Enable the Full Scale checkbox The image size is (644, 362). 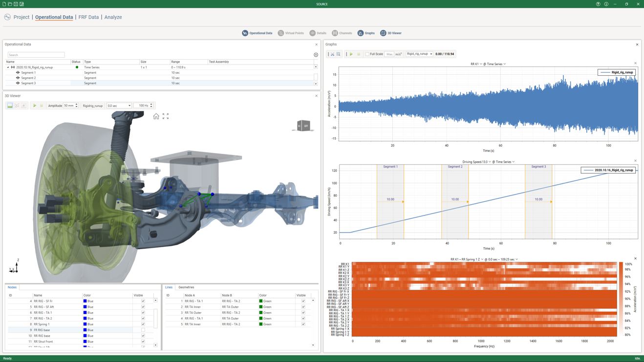click(x=367, y=54)
